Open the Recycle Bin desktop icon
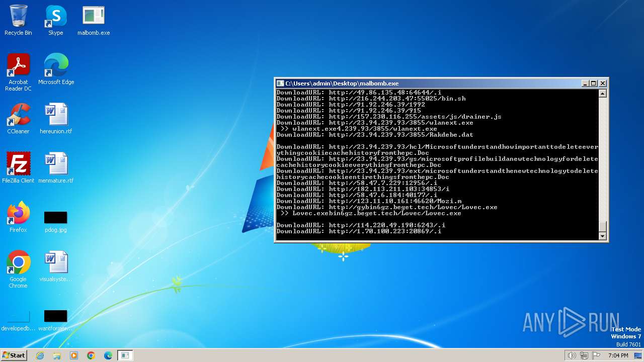Image resolution: width=644 pixels, height=362 pixels. [18, 20]
